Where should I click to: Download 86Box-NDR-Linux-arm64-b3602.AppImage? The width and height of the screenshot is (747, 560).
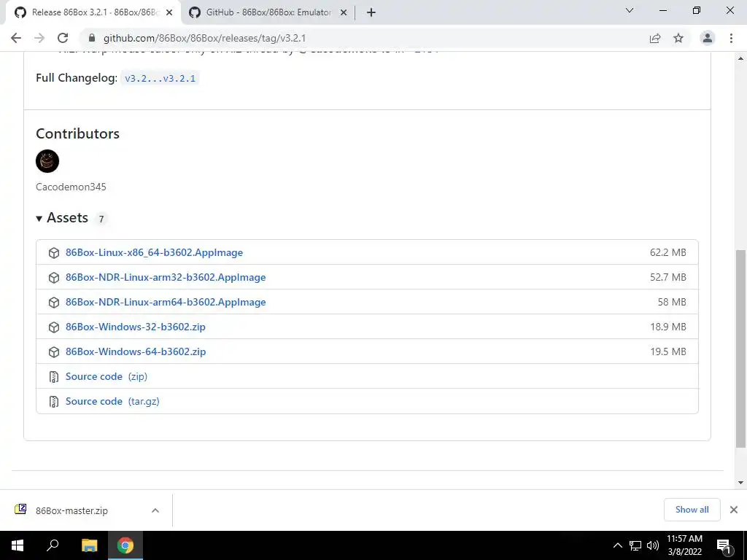pos(166,302)
